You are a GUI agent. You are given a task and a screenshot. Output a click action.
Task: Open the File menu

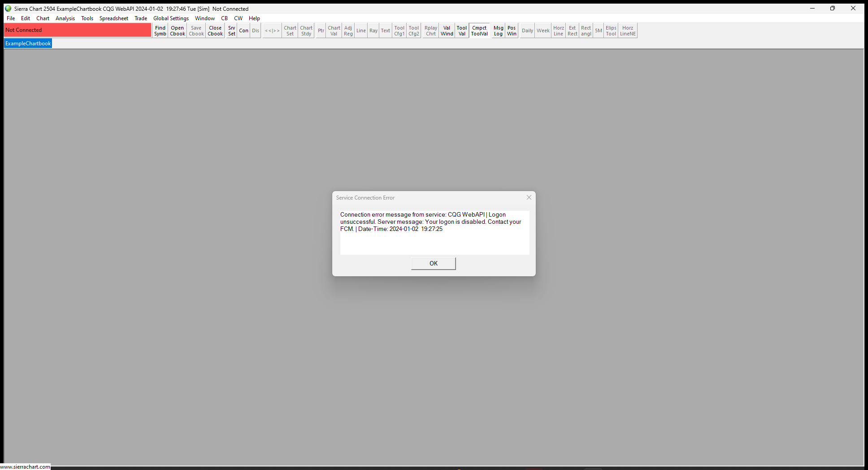pos(11,18)
